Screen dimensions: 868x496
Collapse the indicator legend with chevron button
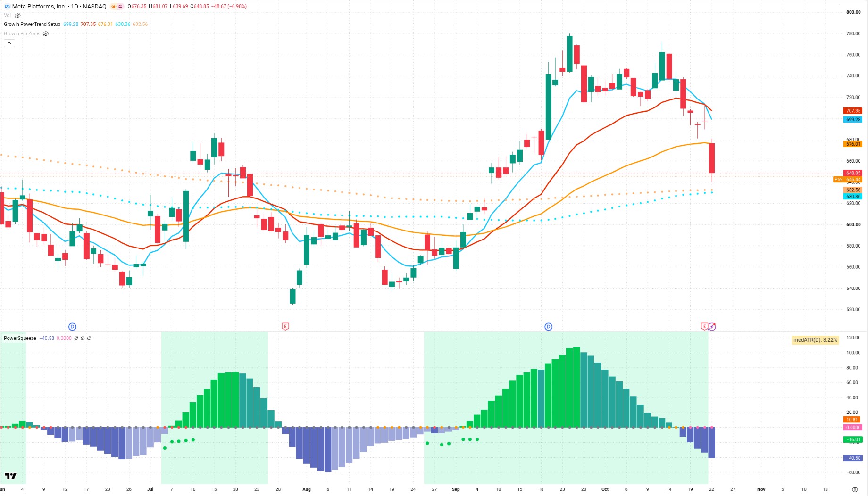point(9,43)
